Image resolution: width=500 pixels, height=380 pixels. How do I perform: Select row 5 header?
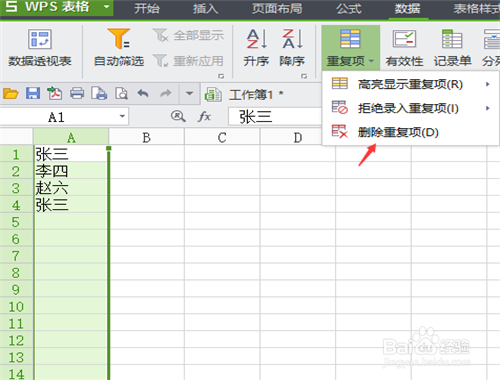[16, 222]
